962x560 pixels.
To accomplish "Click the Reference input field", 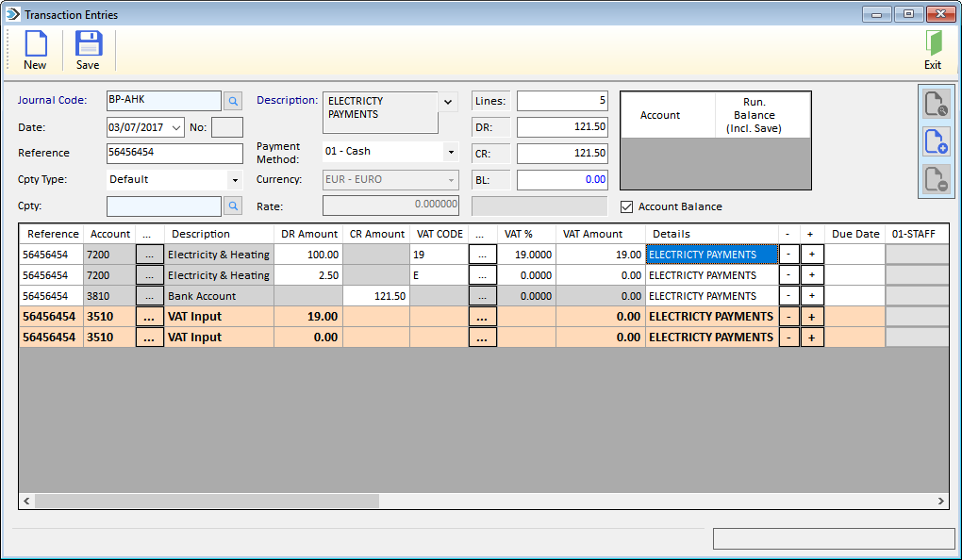I will [174, 154].
